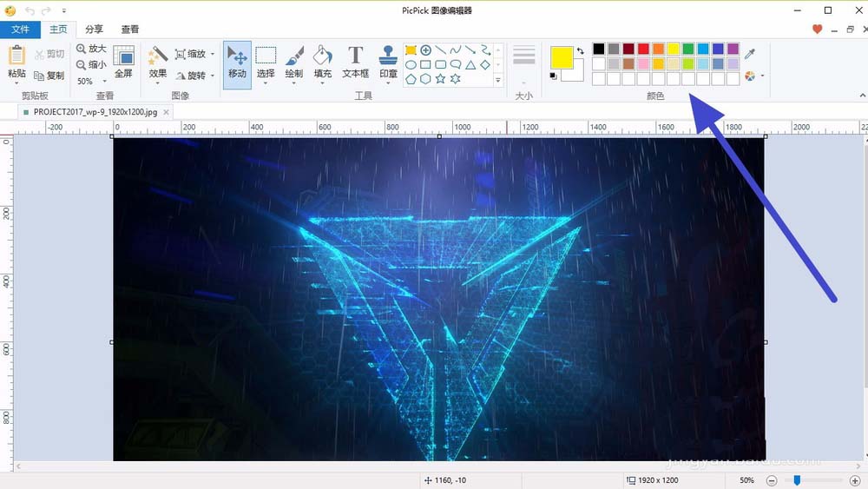This screenshot has height=489, width=868.
Task: Pick the ellipse shape
Action: [411, 65]
